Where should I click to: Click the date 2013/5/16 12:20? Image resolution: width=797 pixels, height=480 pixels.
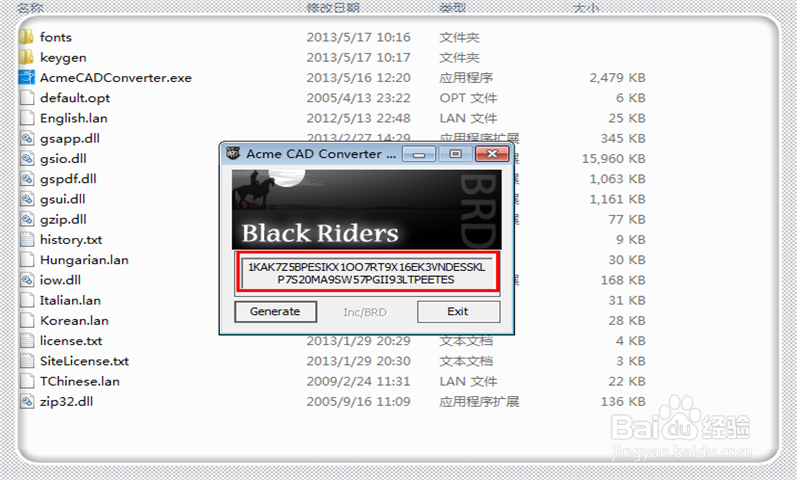(358, 78)
